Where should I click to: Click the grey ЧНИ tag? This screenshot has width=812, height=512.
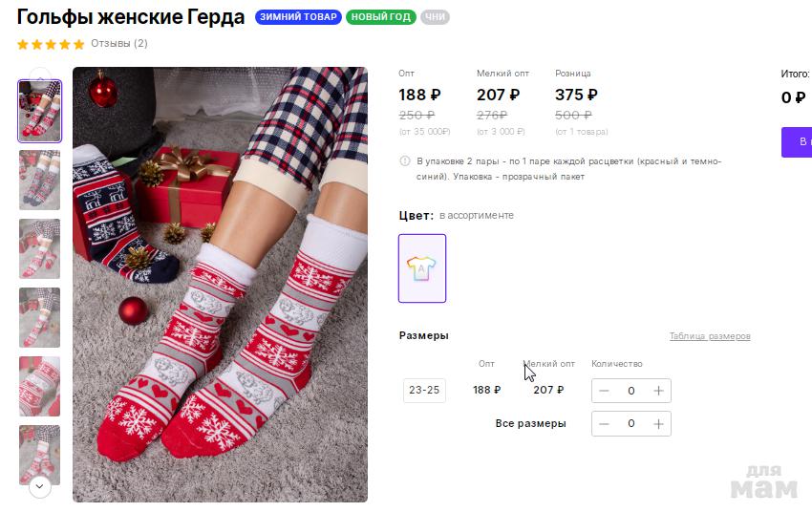(435, 17)
